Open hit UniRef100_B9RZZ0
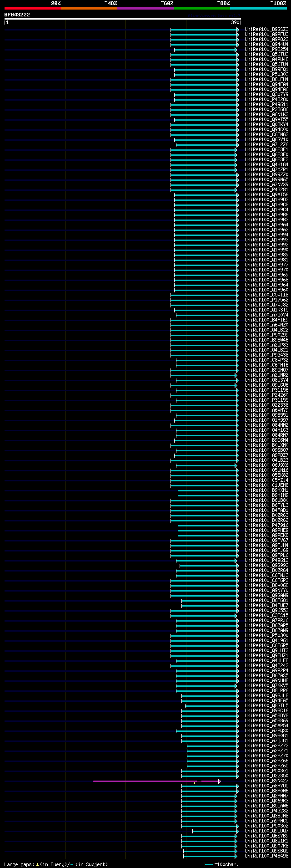This screenshot has width=291, height=868. click(266, 175)
